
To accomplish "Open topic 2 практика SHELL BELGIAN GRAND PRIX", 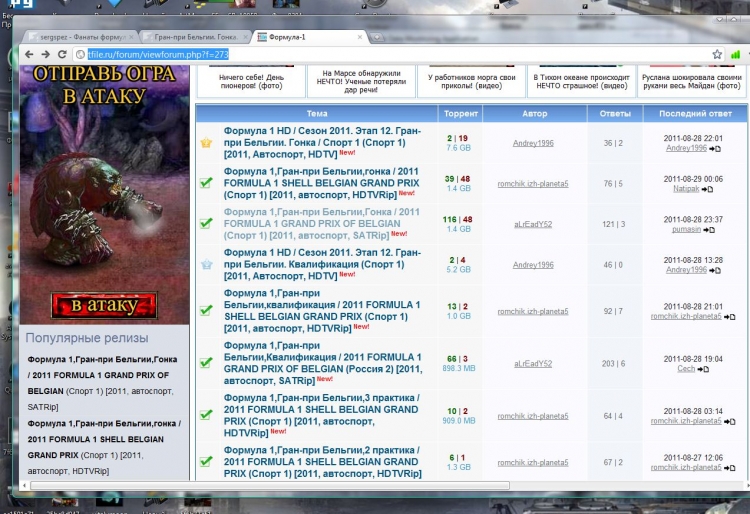I will coord(322,462).
